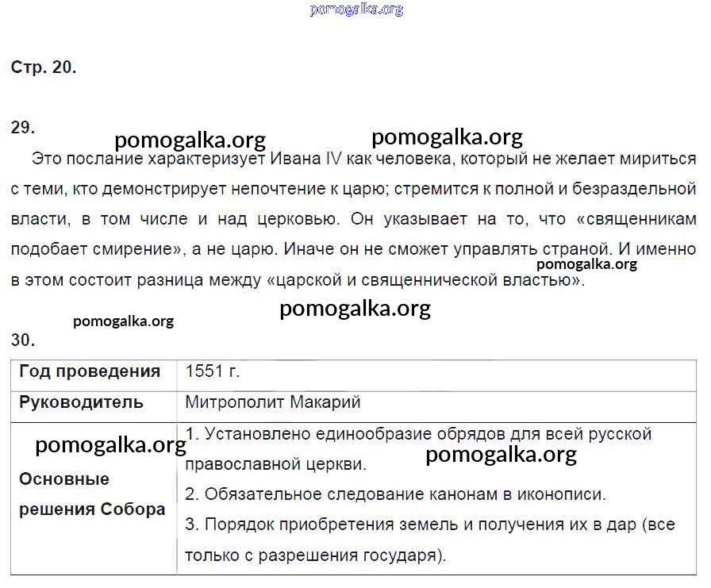Click the small pomogalka.org watermark above "30."

pos(123,321)
